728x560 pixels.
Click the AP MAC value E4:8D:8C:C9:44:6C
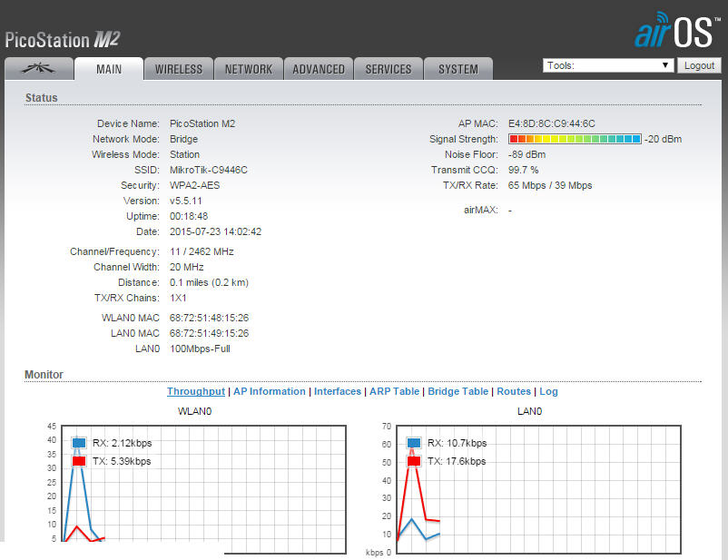(x=552, y=123)
